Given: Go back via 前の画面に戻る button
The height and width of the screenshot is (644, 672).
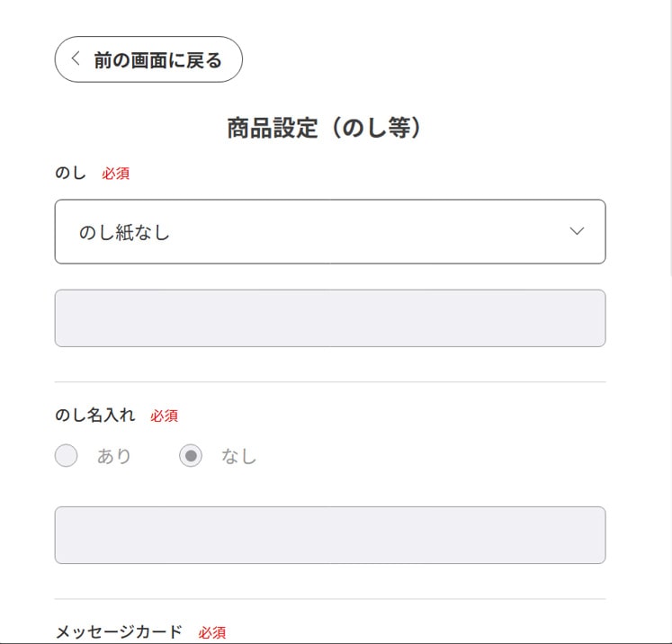Looking at the screenshot, I should tap(148, 59).
